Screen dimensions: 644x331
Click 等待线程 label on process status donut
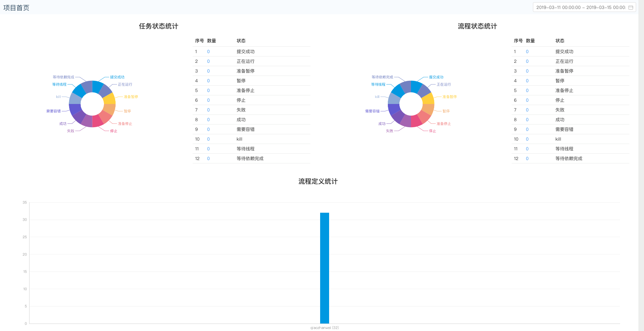tap(378, 85)
